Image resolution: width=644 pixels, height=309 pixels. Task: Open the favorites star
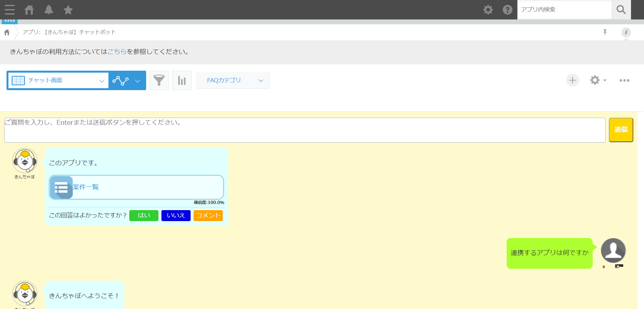tap(68, 10)
